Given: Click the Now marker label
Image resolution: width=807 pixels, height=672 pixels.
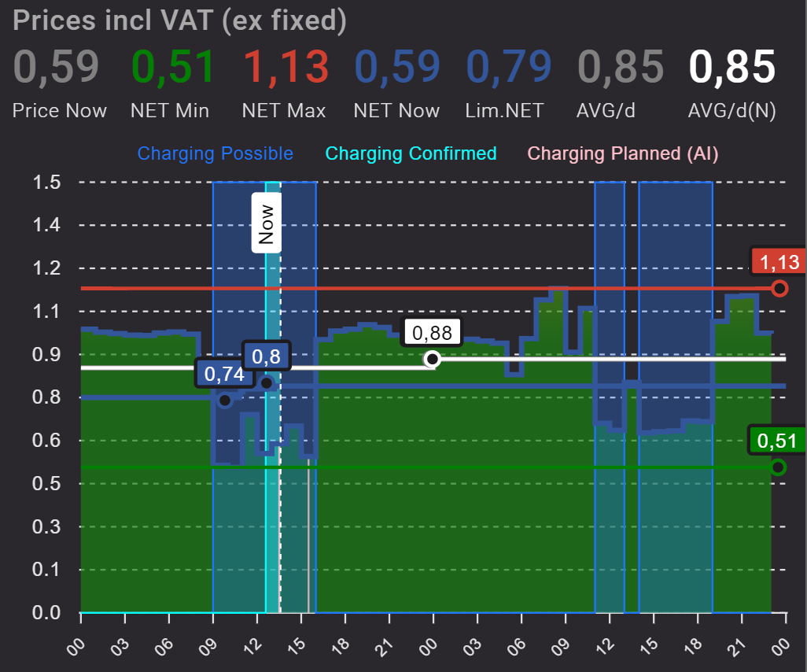Looking at the screenshot, I should [x=266, y=223].
